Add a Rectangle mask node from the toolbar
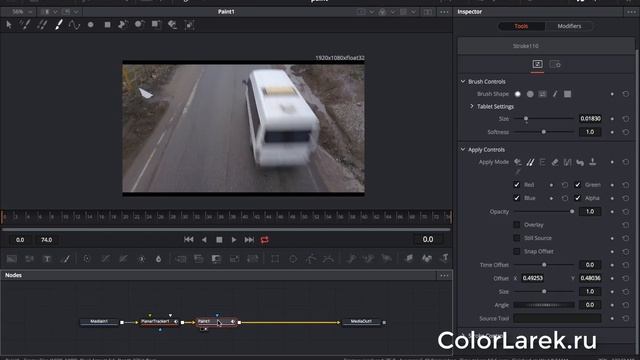This screenshot has width=640, height=360. coord(275,259)
